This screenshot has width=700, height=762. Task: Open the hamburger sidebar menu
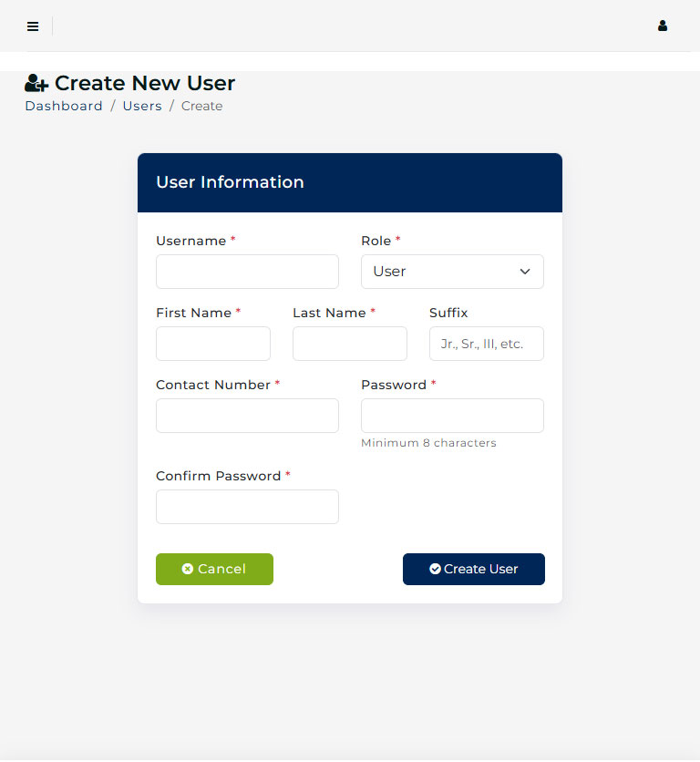[x=33, y=26]
